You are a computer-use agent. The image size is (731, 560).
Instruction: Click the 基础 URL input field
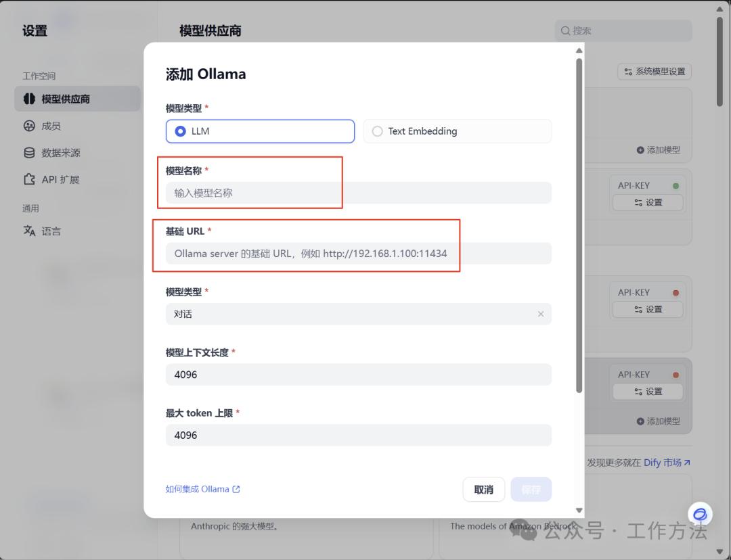click(359, 254)
